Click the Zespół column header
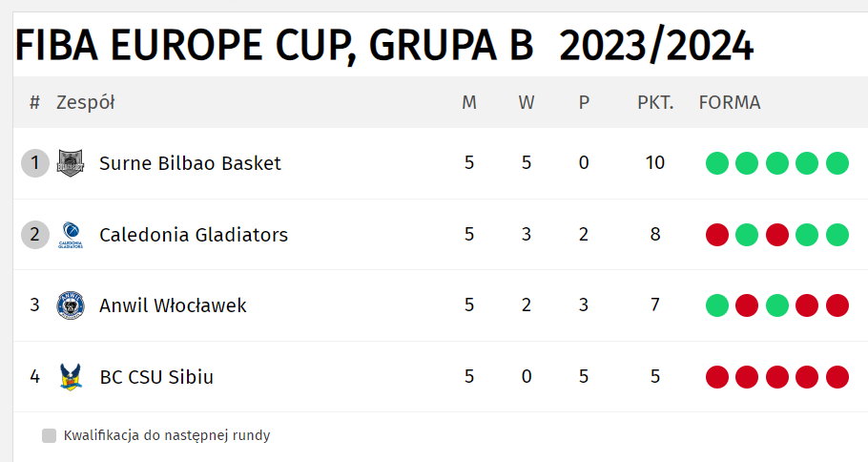This screenshot has height=462, width=868. pyautogui.click(x=85, y=102)
